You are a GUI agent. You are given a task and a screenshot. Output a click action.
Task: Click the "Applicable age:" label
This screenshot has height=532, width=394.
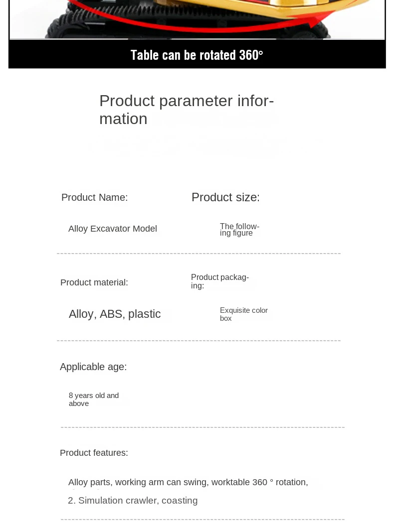93,367
